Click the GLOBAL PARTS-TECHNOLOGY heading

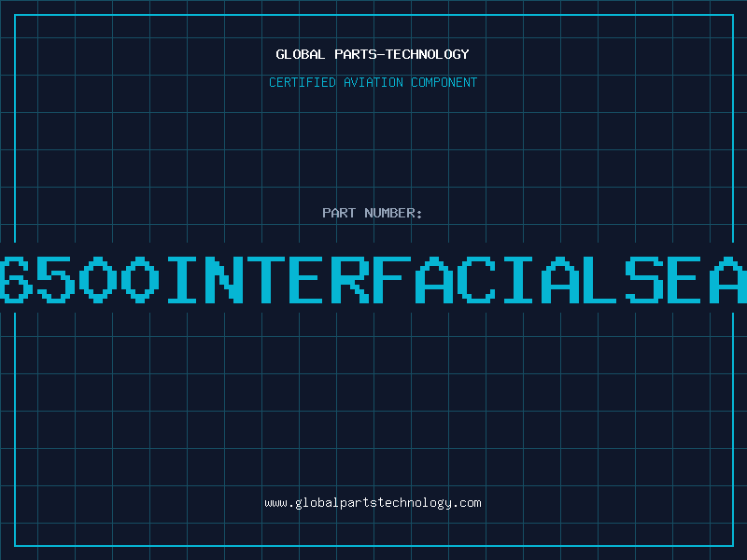pyautogui.click(x=373, y=54)
